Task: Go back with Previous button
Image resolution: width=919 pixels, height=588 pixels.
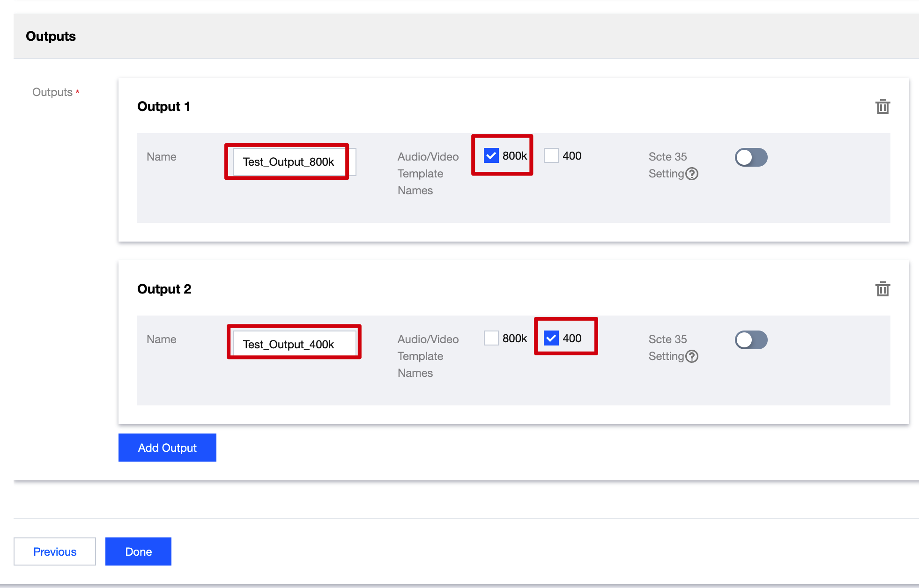Action: 55,551
